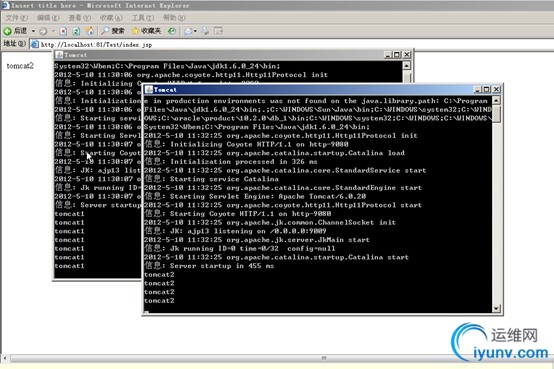554x369 pixels.
Task: Stop loading with the red X icon
Action: [63, 31]
